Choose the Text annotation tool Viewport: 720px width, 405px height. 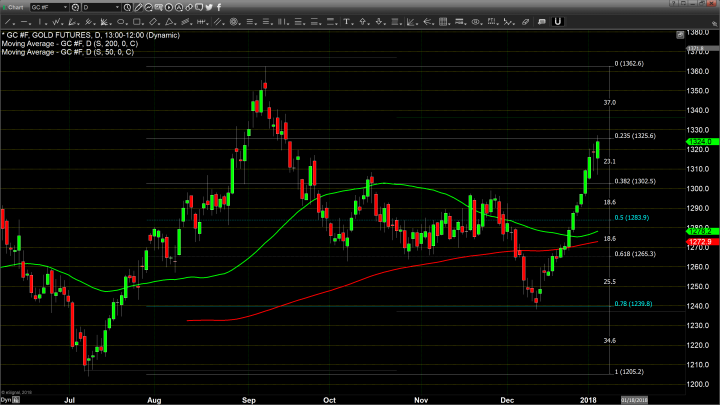(x=347, y=20)
